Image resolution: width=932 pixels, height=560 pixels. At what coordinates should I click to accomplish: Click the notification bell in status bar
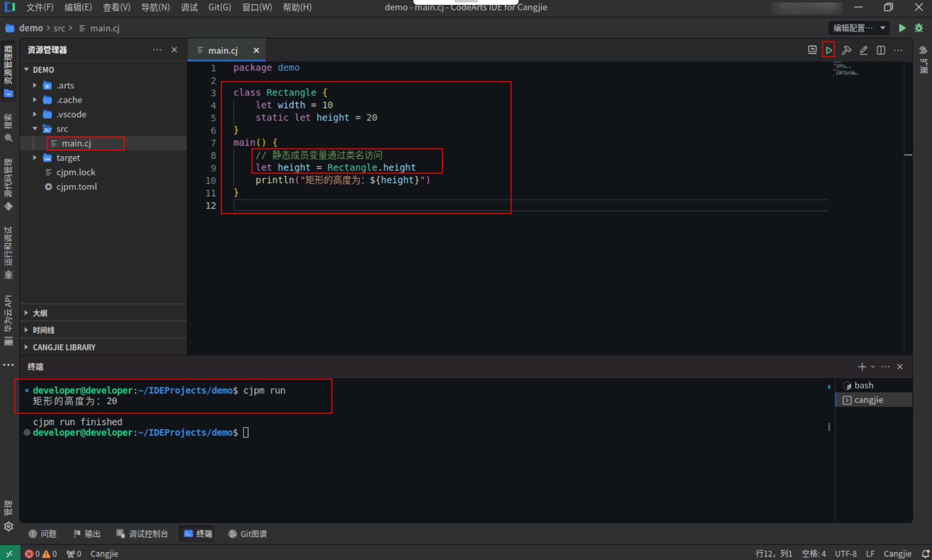pyautogui.click(x=925, y=554)
